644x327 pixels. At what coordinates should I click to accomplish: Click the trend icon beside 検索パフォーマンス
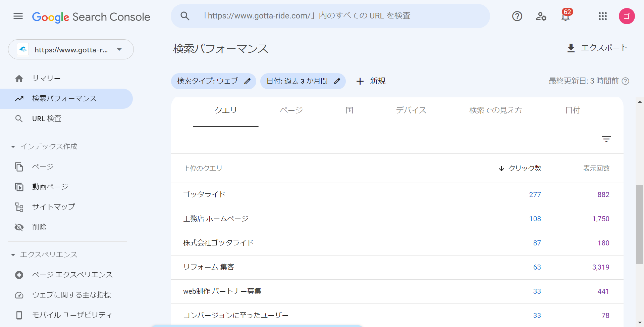[x=19, y=98]
